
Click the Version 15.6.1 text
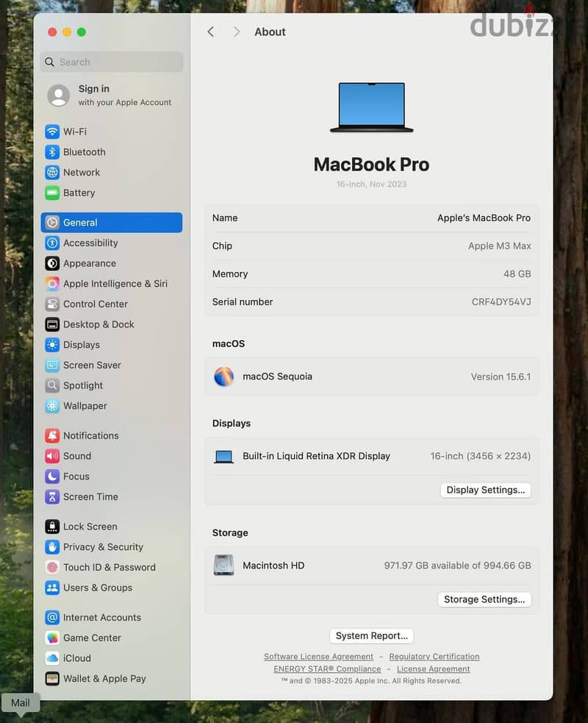[501, 377]
